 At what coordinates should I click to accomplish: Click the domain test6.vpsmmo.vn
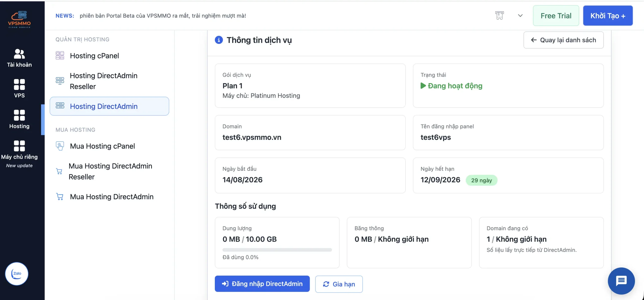pos(252,137)
